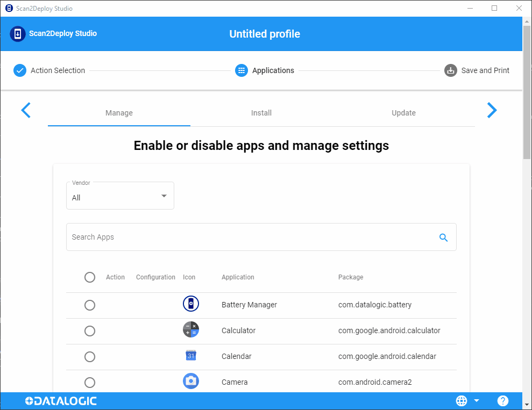The height and width of the screenshot is (410, 532).
Task: Click the Application column header
Action: point(238,277)
